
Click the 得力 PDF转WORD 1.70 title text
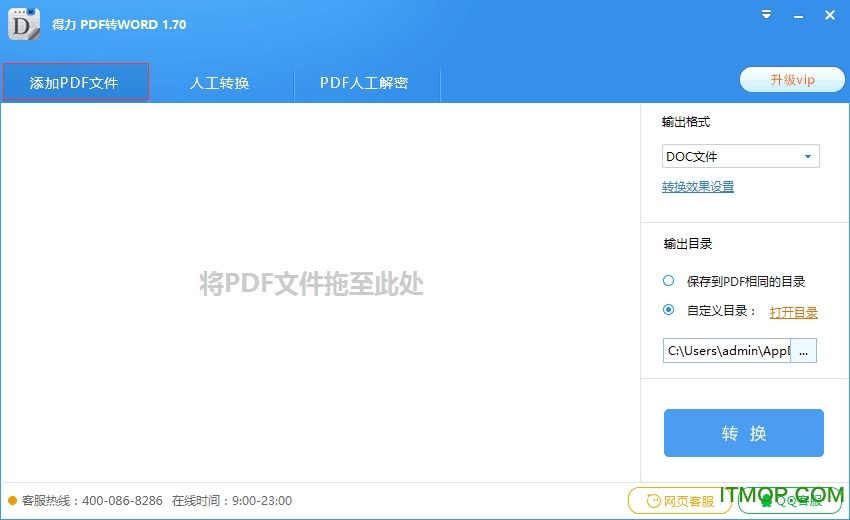coord(119,24)
